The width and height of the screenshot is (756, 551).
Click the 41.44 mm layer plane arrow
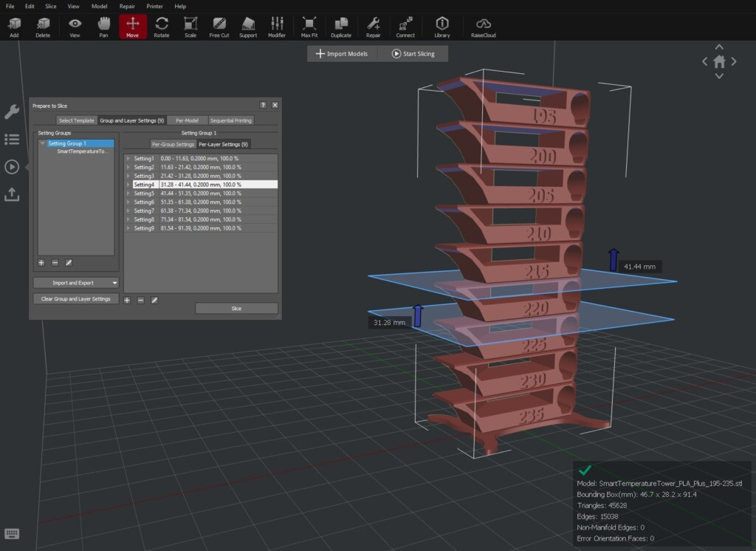pos(614,260)
